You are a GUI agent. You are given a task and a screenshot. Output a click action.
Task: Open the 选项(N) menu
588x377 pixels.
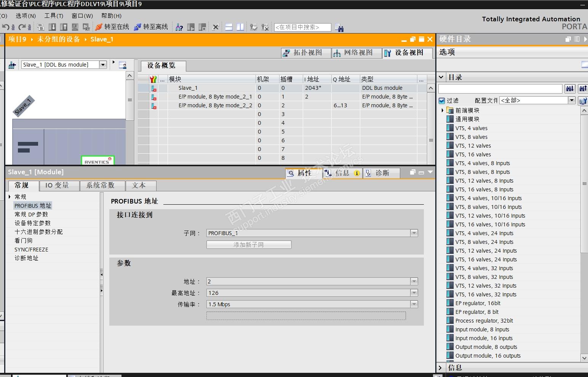coord(26,16)
